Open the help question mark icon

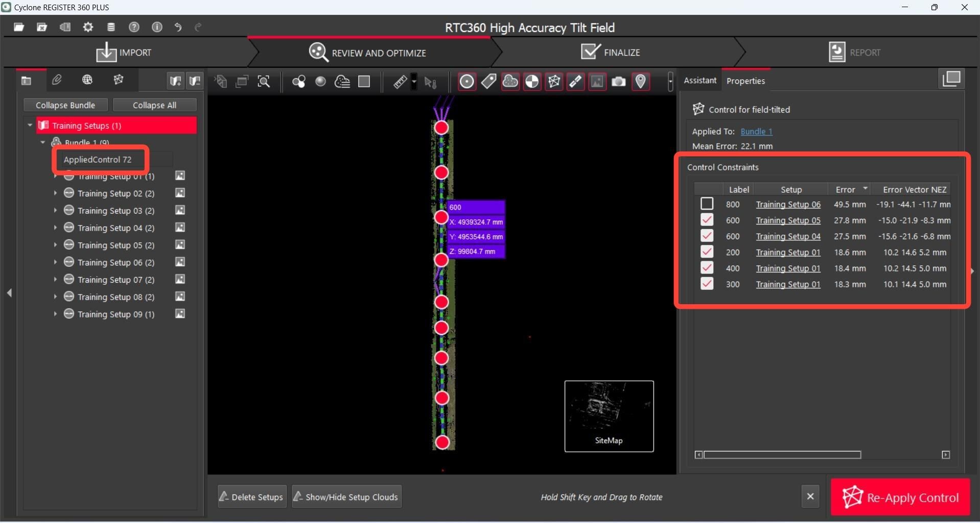point(134,27)
